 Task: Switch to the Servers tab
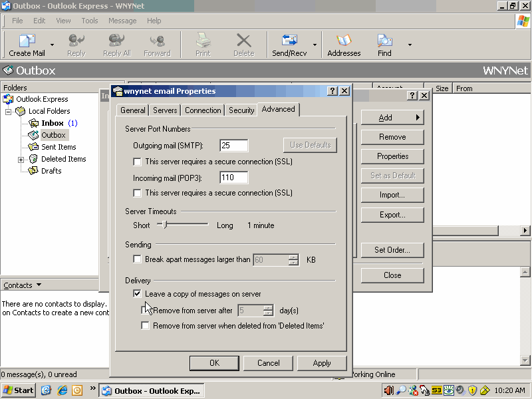(x=165, y=110)
